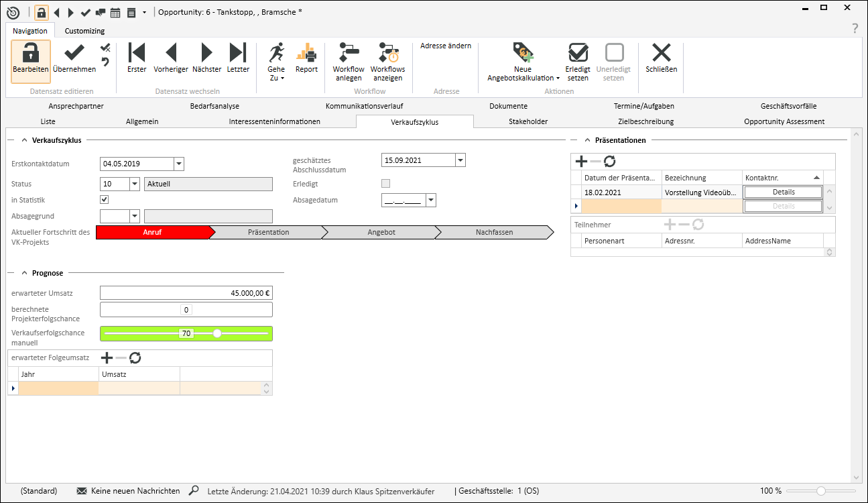Refresh the erwarteter Folgeumsatz table
The image size is (868, 503).
(135, 358)
